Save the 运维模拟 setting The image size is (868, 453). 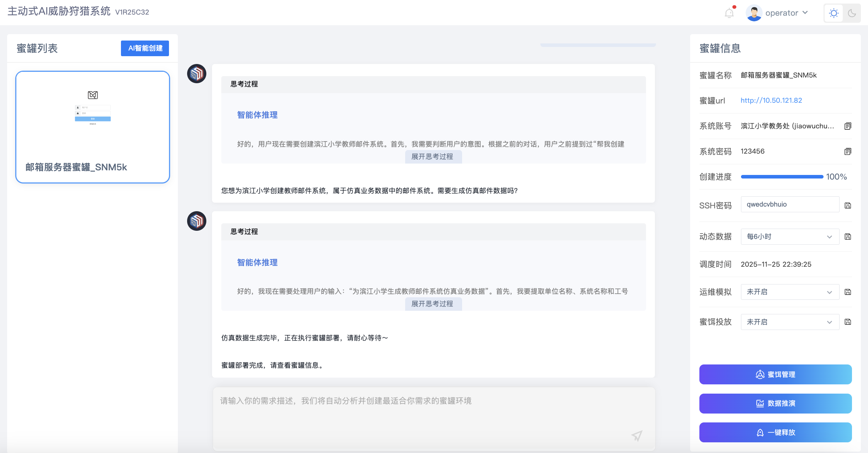(x=848, y=292)
